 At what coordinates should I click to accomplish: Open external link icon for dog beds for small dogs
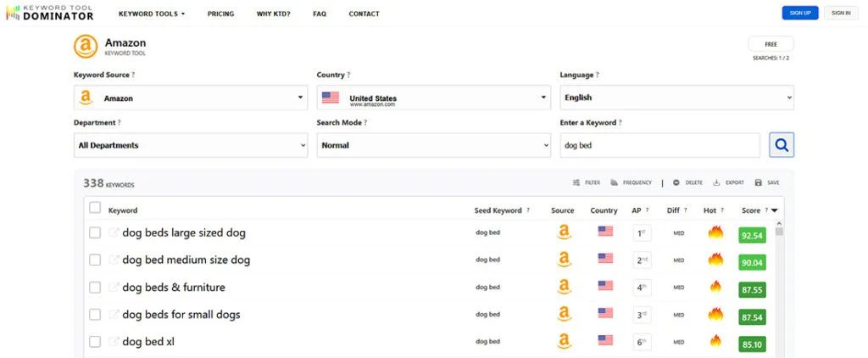point(114,314)
